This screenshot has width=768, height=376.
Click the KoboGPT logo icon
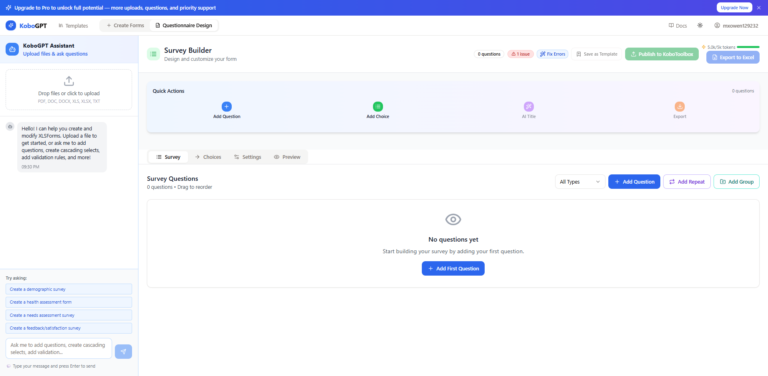click(11, 25)
